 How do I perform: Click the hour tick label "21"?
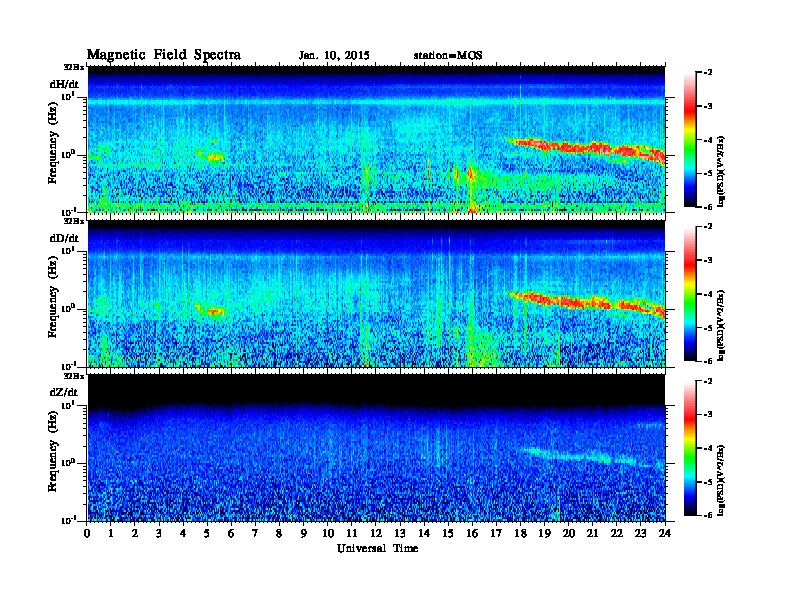pos(592,534)
